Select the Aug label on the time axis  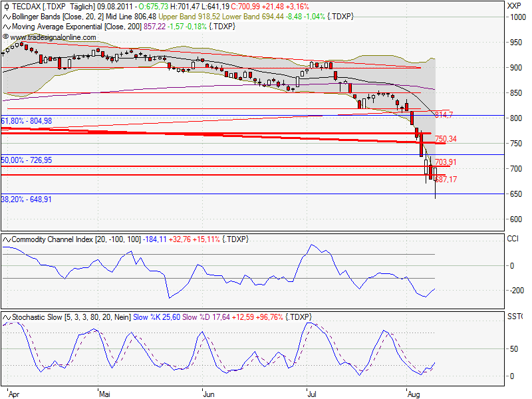click(x=414, y=394)
